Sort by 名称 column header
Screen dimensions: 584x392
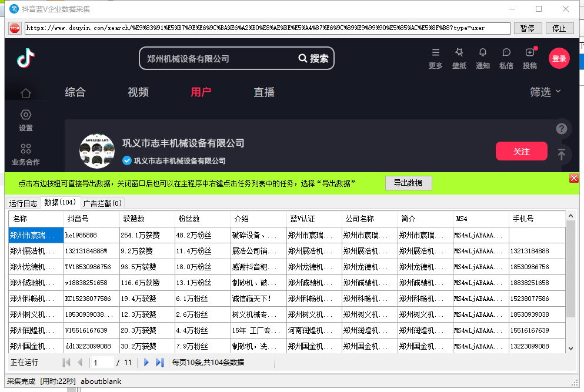coord(36,219)
